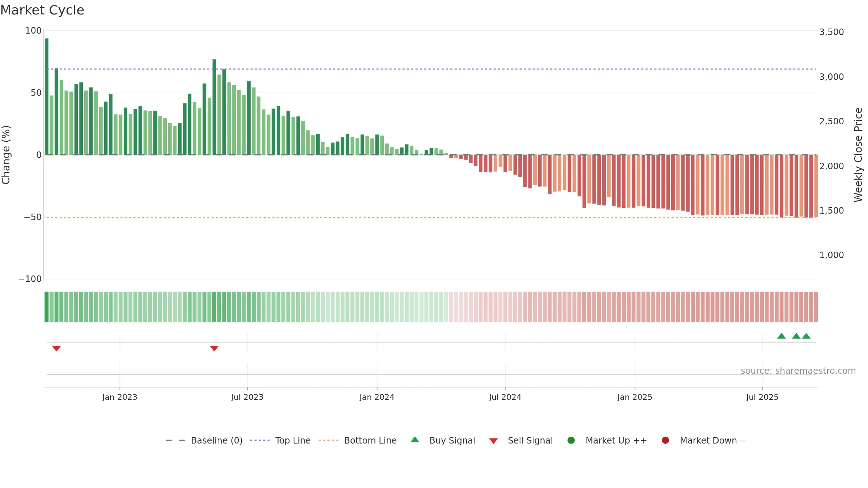This screenshot has width=868, height=488.
Task: Toggle the Top Line legend entry
Action: 280,440
